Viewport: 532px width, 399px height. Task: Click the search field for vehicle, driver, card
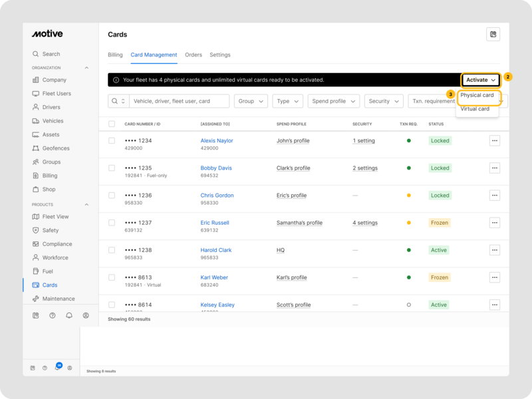tap(178, 101)
